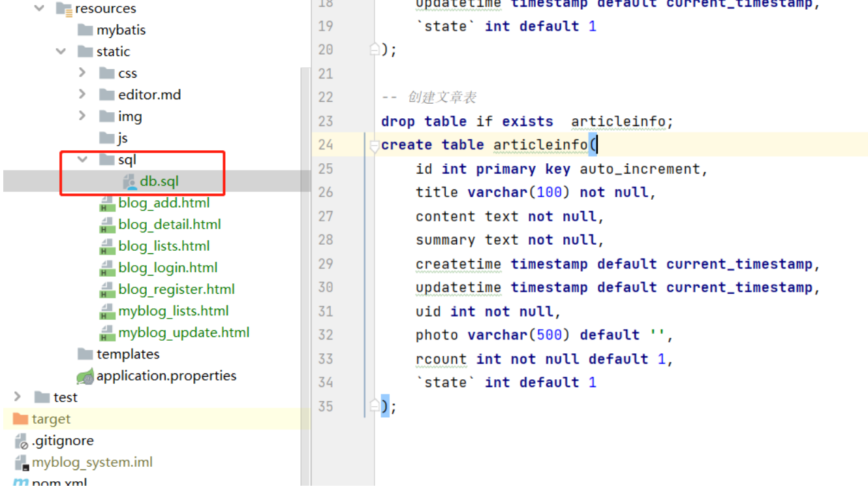Collapse the resources folder chevron
Viewport: 868px width, 489px height.
click(40, 8)
